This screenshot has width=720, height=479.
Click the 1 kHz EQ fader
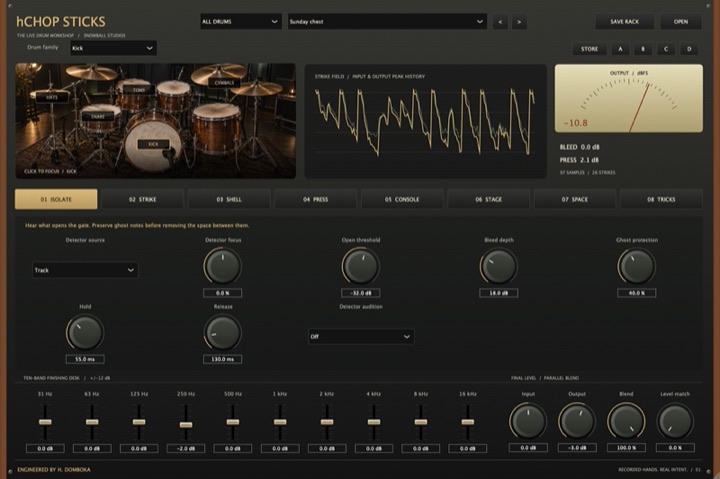[280, 422]
